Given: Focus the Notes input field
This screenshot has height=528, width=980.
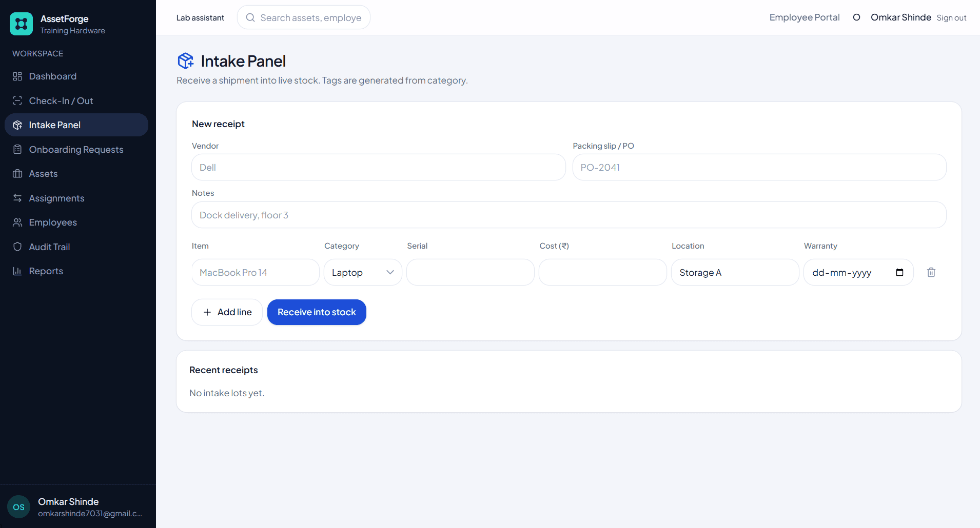Looking at the screenshot, I should point(569,215).
